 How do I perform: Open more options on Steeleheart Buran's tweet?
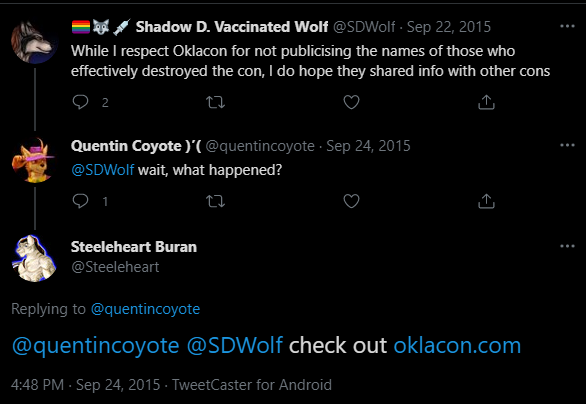(567, 246)
